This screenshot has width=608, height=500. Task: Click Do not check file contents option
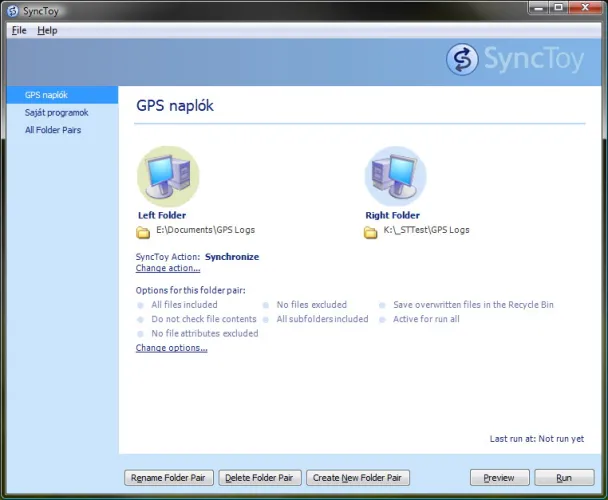coord(204,319)
